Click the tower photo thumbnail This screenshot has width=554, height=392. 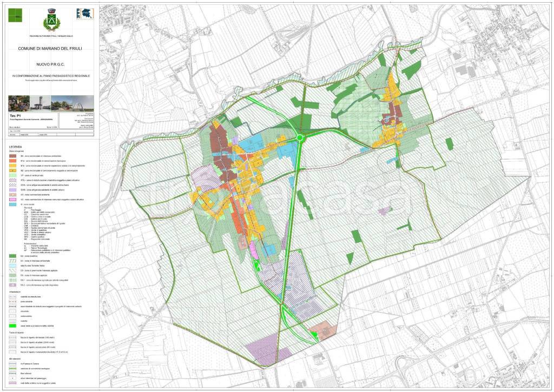pos(39,102)
